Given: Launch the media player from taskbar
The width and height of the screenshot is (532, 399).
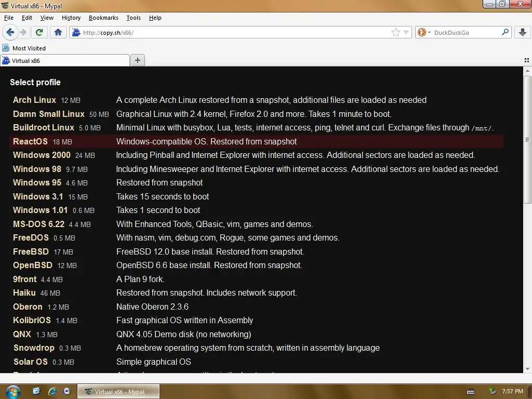Looking at the screenshot, I should click(67, 391).
